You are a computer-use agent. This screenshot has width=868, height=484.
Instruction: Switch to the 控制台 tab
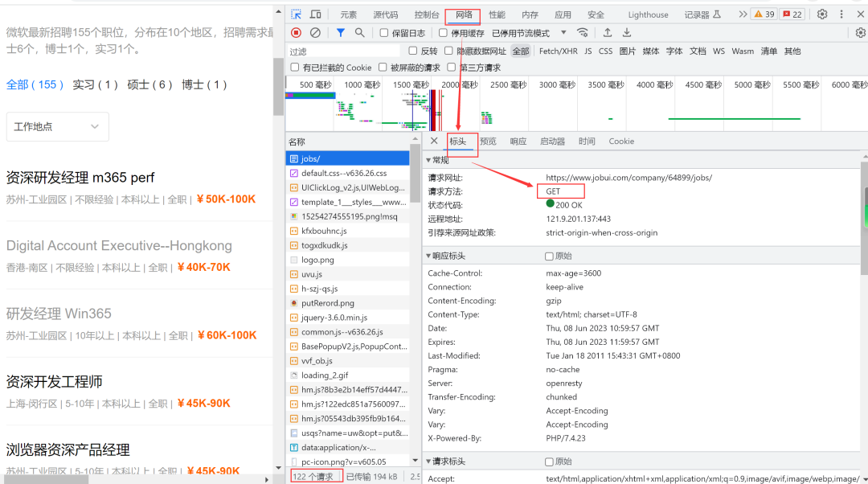[x=427, y=14]
